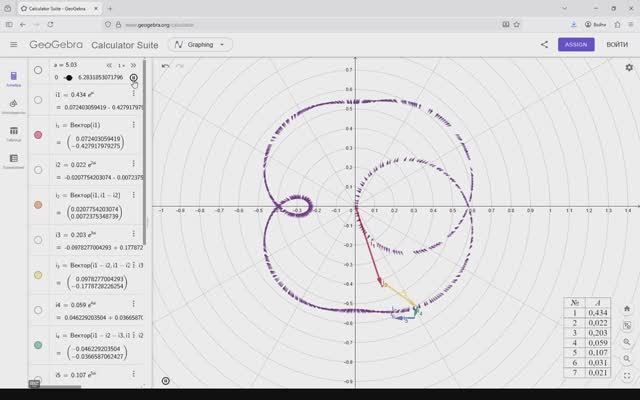640x400 pixels.
Task: Open graphics view settings gear
Action: (x=629, y=67)
